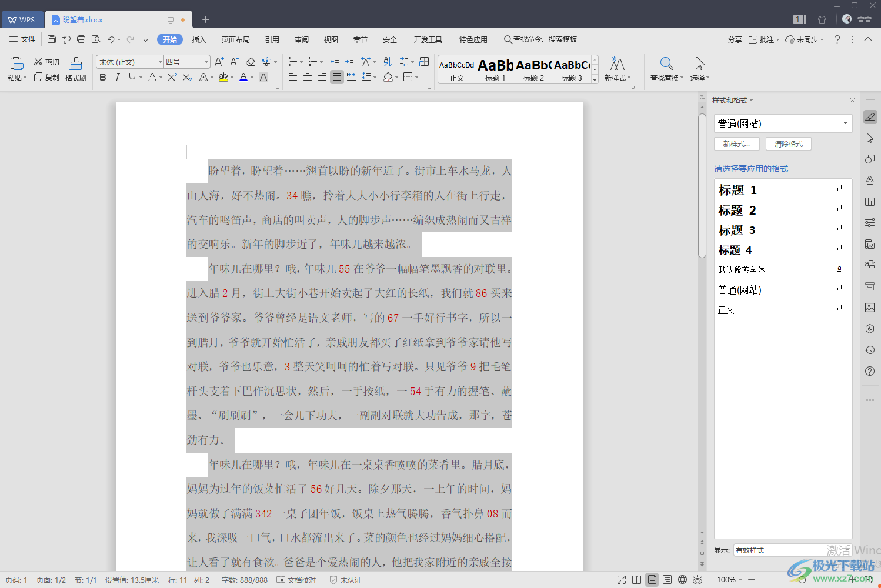Click the decrease indent icon
Viewport: 881px width, 588px height.
tap(335, 62)
